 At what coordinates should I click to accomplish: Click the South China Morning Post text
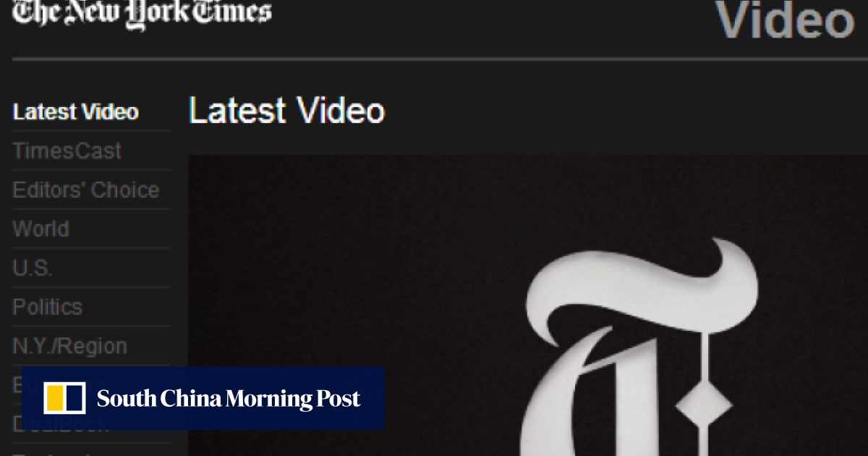229,399
